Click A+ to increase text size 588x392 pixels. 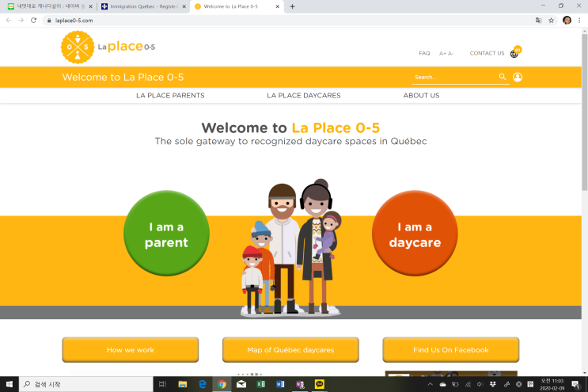(442, 54)
